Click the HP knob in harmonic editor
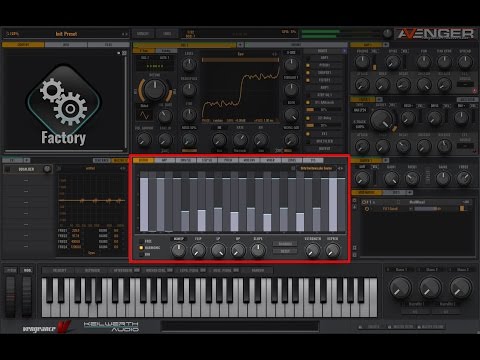Viewport: 480px width, 360px height. pyautogui.click(x=238, y=250)
